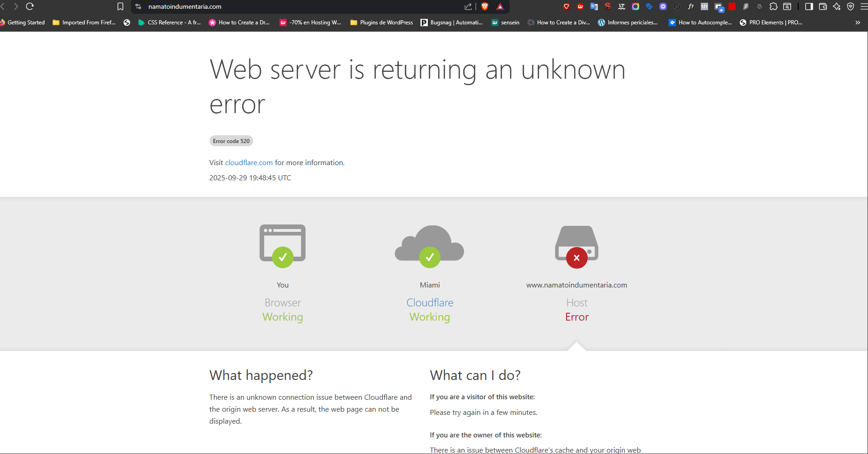Open the site settings icon beside the URL
The image size is (868, 454).
click(x=138, y=6)
